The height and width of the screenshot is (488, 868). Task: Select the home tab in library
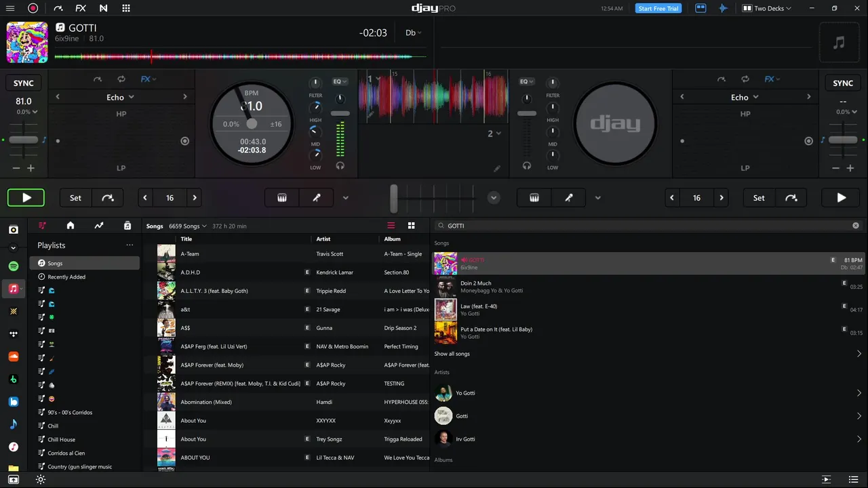(x=71, y=226)
